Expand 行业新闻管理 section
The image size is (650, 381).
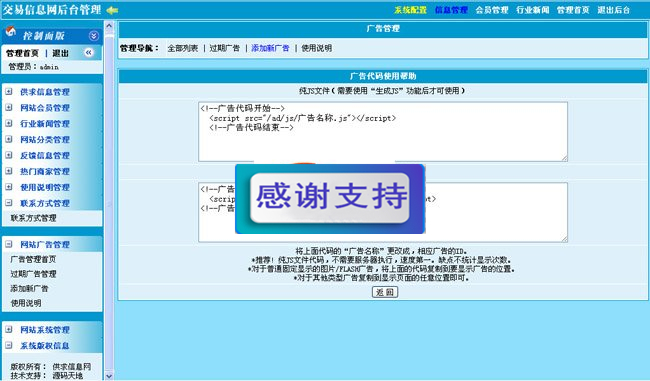(9, 123)
